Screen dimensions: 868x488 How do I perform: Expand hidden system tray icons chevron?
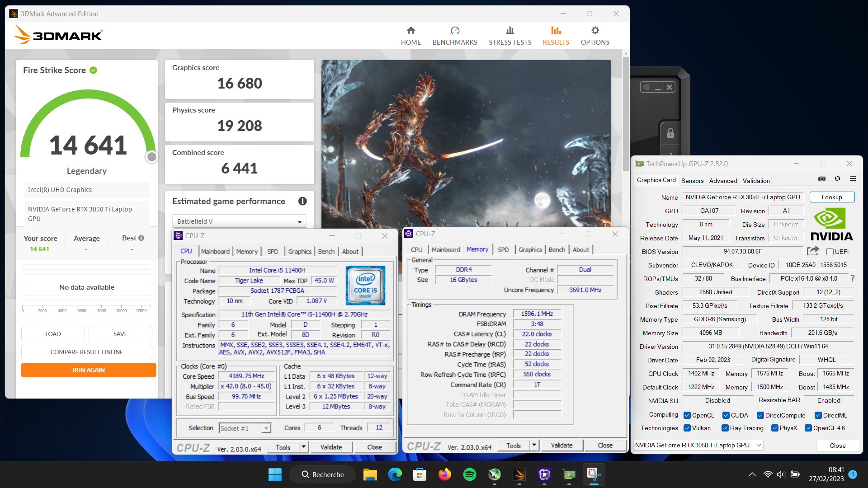[752, 474]
